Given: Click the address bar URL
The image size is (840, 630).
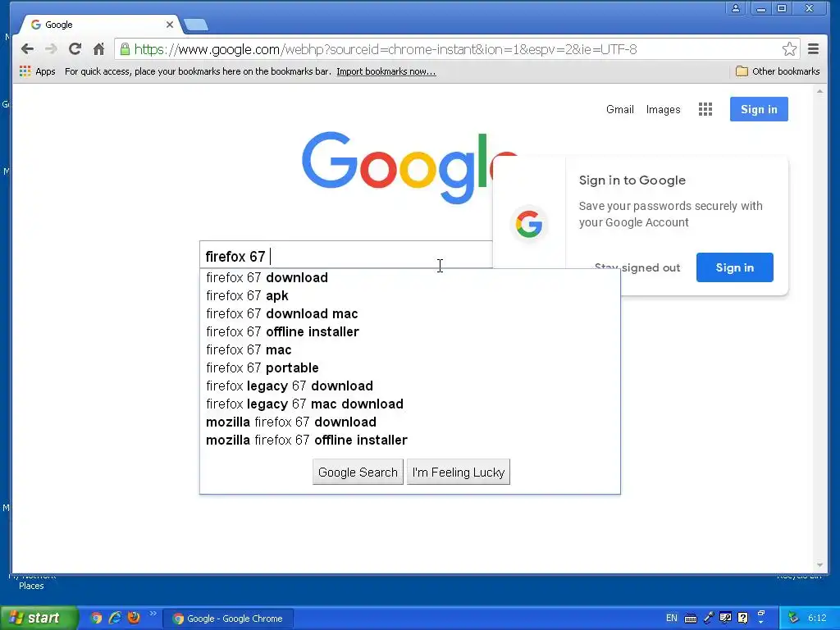Looking at the screenshot, I should click(386, 49).
